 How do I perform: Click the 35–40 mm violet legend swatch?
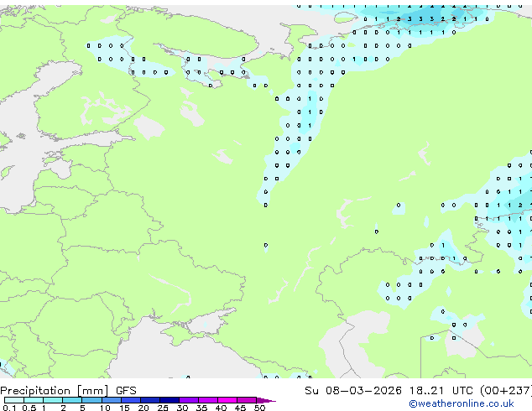click(208, 400)
